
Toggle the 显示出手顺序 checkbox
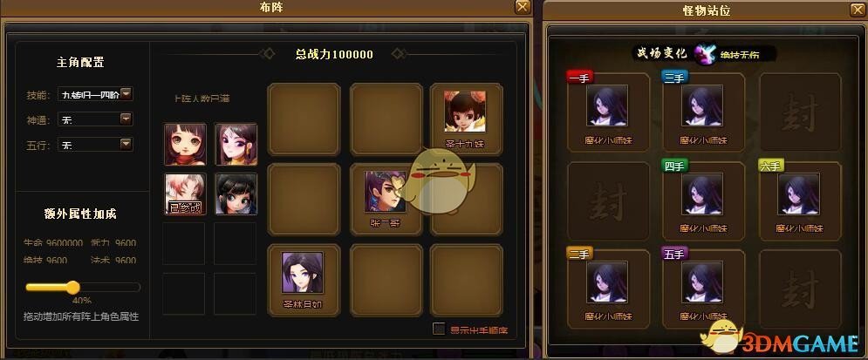(x=439, y=329)
